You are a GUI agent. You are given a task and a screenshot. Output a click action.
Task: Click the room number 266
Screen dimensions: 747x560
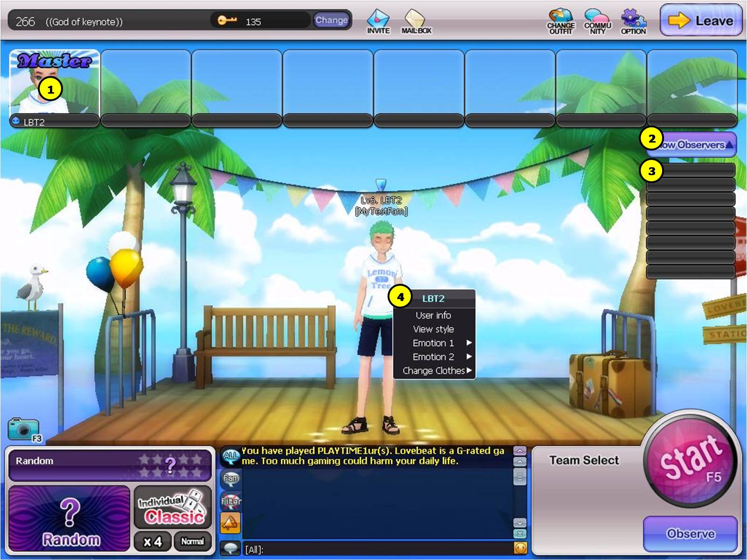[x=25, y=21]
